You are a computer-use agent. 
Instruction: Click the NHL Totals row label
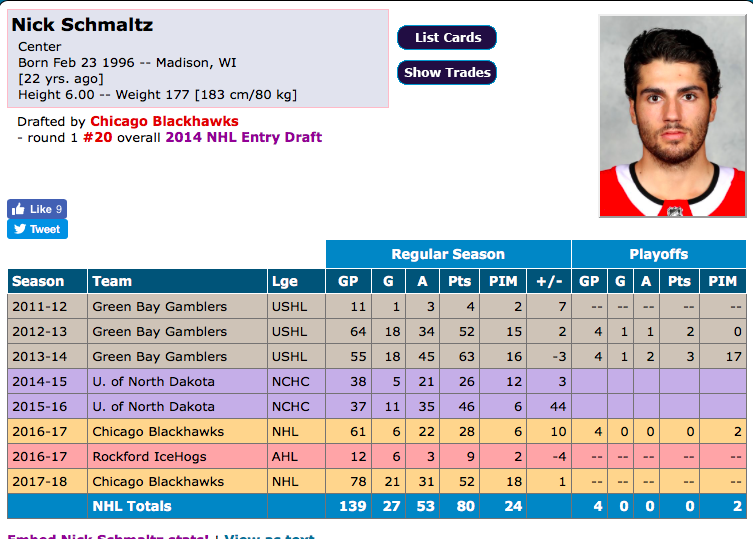tap(132, 506)
